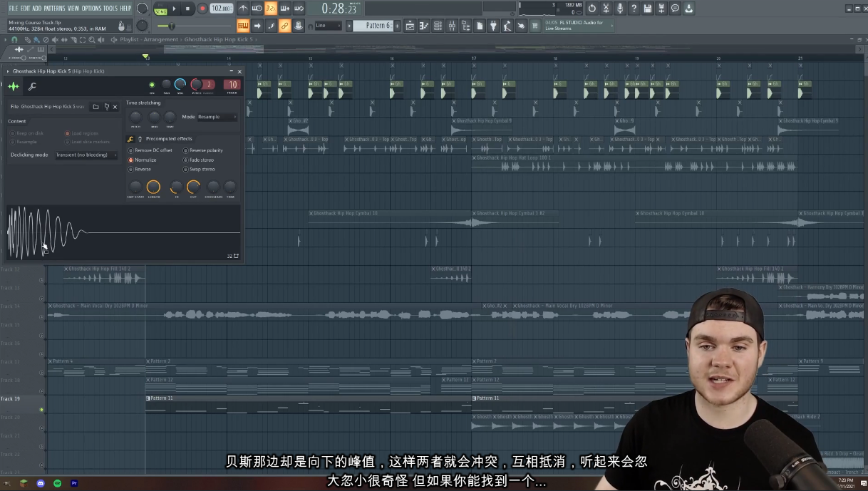Click the record button

[x=202, y=9]
